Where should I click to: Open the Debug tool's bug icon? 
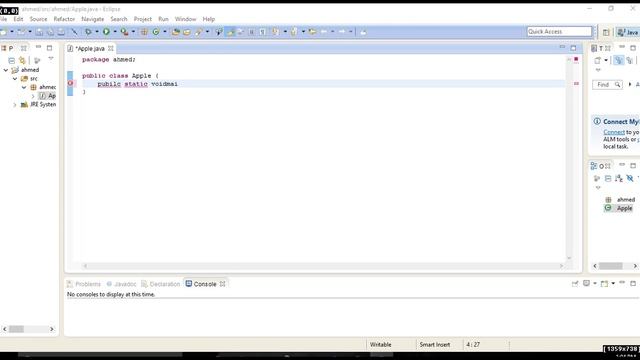tap(88, 31)
